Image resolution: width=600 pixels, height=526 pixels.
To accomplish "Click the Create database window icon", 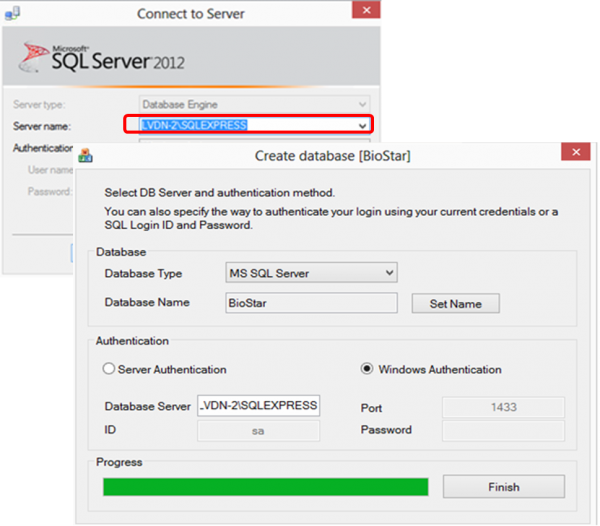I will click(x=86, y=155).
